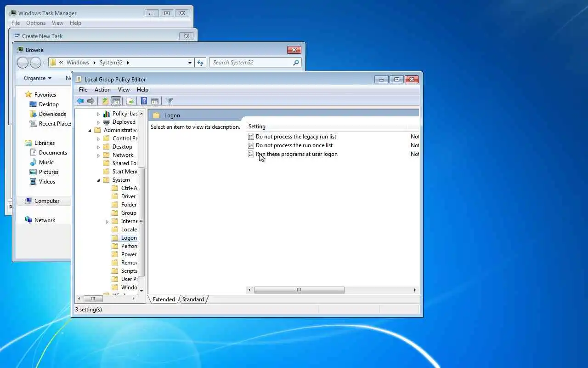This screenshot has height=368, width=588.
Task: Click the Logon folder icon in tree
Action: point(115,238)
